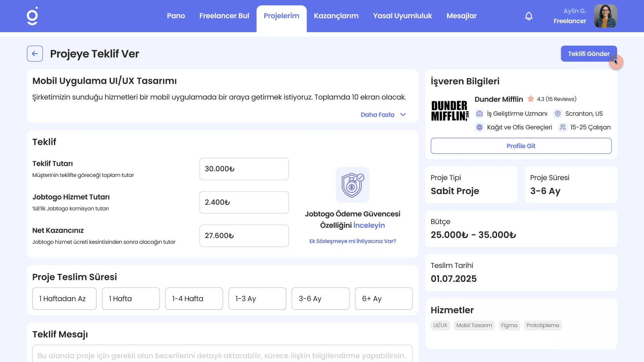
Task: Open the Freelancer Bul menu item
Action: pyautogui.click(x=224, y=16)
